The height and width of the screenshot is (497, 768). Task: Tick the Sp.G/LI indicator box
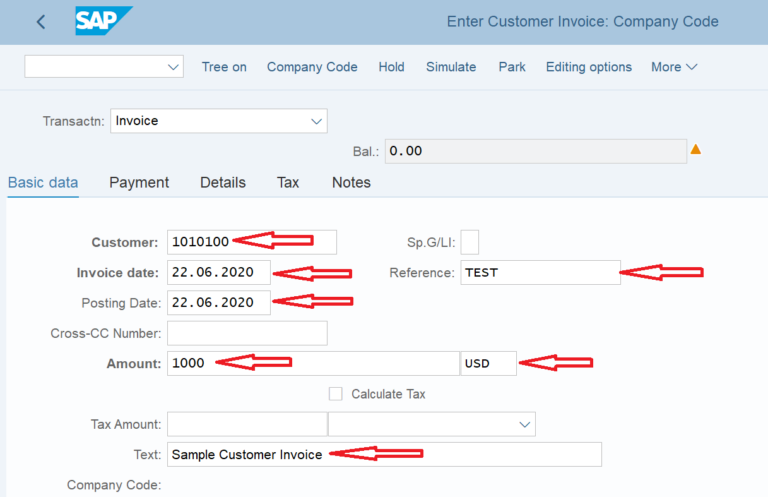(x=469, y=242)
